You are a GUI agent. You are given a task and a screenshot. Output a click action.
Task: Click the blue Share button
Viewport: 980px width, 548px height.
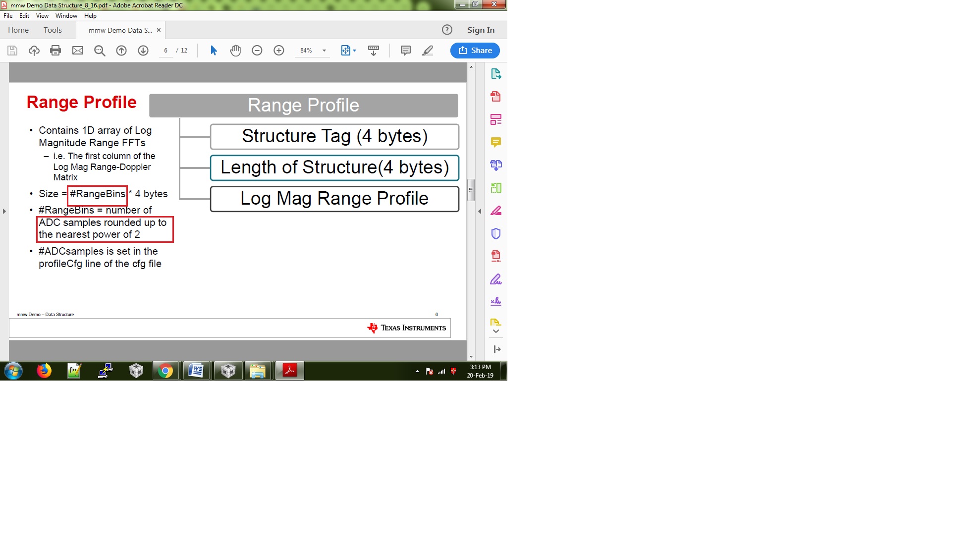(x=475, y=51)
